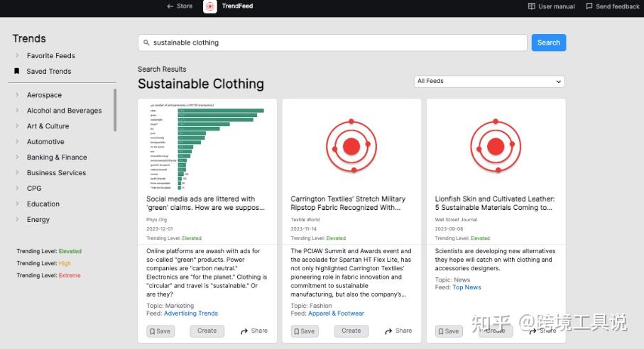Open the Advertising Trends feed link
This screenshot has width=644, height=349.
click(x=191, y=314)
